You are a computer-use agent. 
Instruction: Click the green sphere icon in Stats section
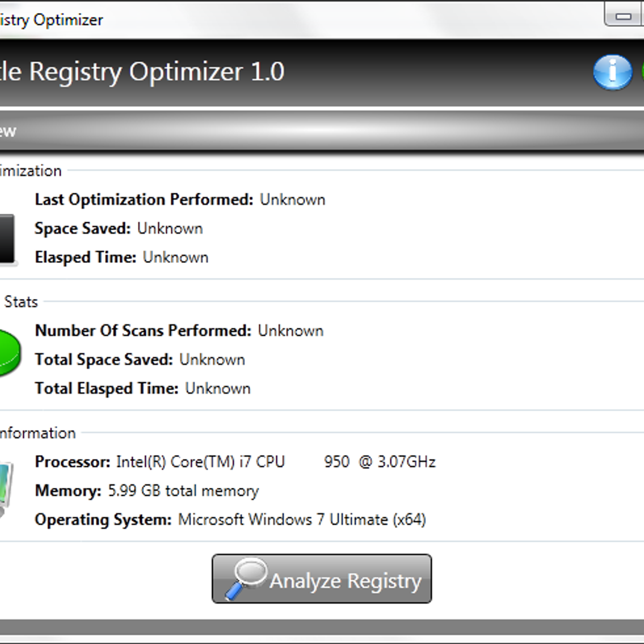point(6,352)
